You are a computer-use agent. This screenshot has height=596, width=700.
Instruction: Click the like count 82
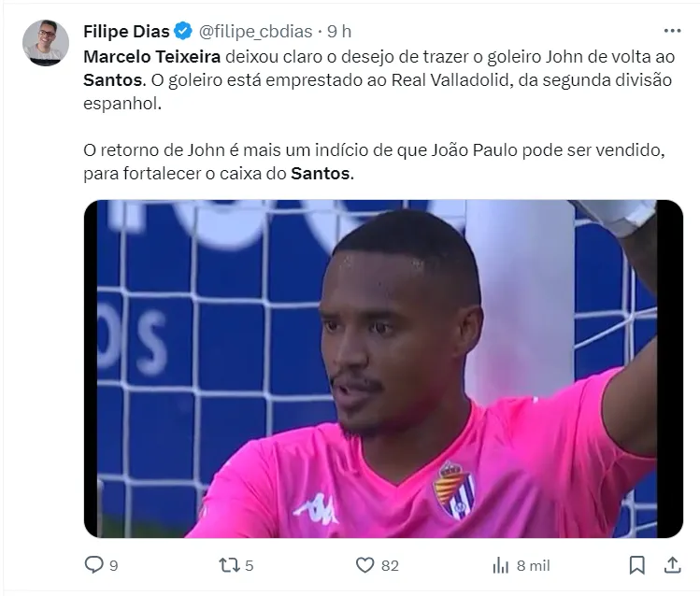[x=390, y=566]
